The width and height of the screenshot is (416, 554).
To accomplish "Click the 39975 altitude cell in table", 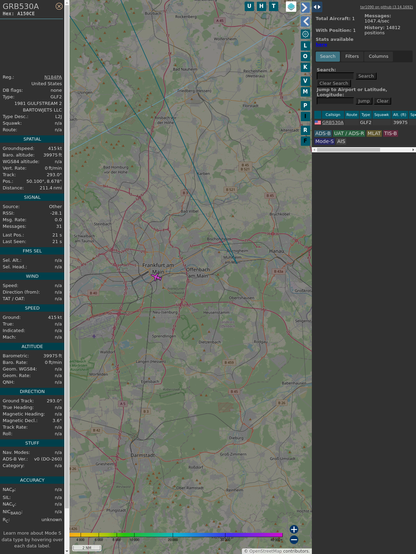I will [x=400, y=123].
